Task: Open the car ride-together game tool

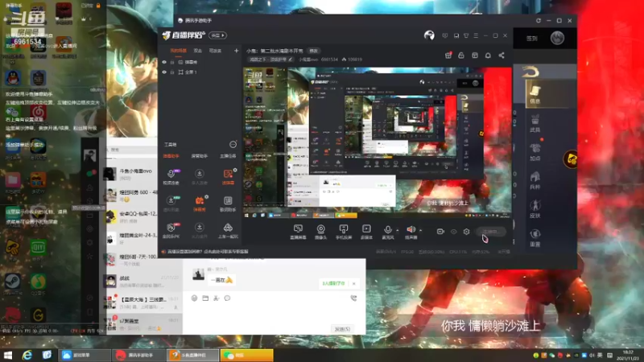Action: [x=228, y=231]
